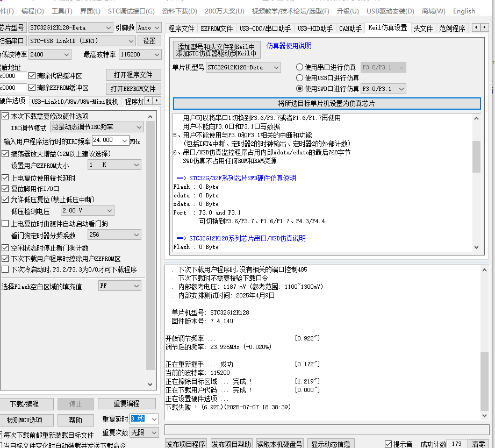Open 仿真器使用说明 link
The width and height of the screenshot is (495, 448).
[289, 46]
